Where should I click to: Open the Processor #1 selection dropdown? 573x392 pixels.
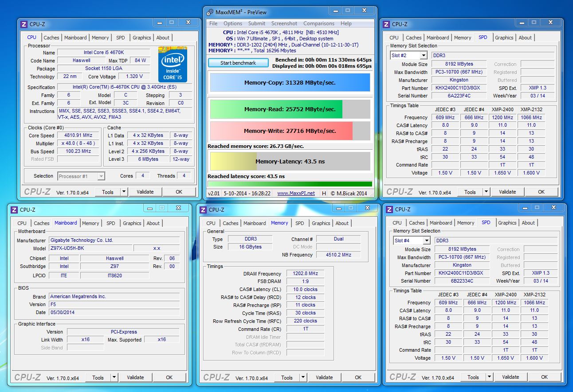click(101, 176)
